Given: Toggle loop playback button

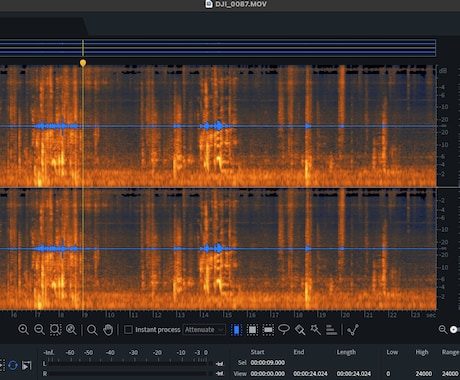Looking at the screenshot, I should 13,365.
